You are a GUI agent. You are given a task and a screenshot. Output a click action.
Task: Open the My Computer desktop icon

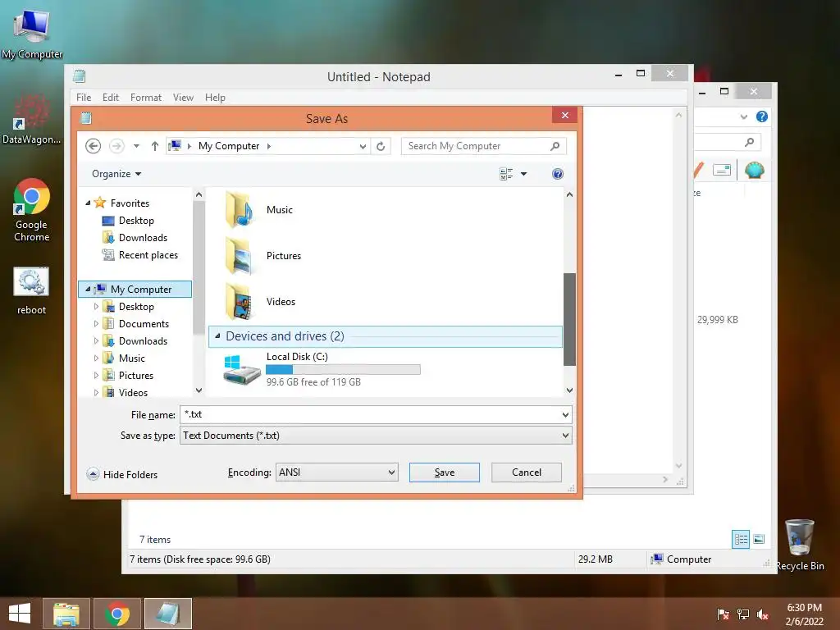(x=32, y=33)
